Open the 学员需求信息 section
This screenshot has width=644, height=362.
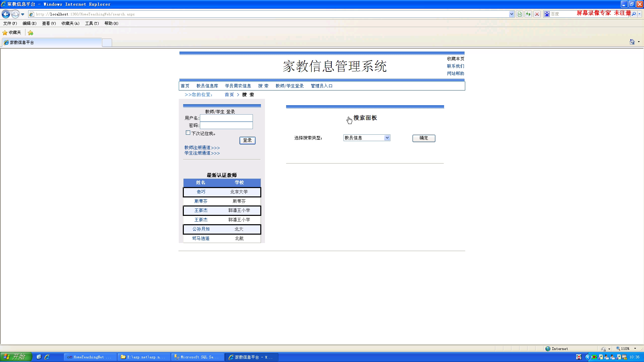[238, 86]
